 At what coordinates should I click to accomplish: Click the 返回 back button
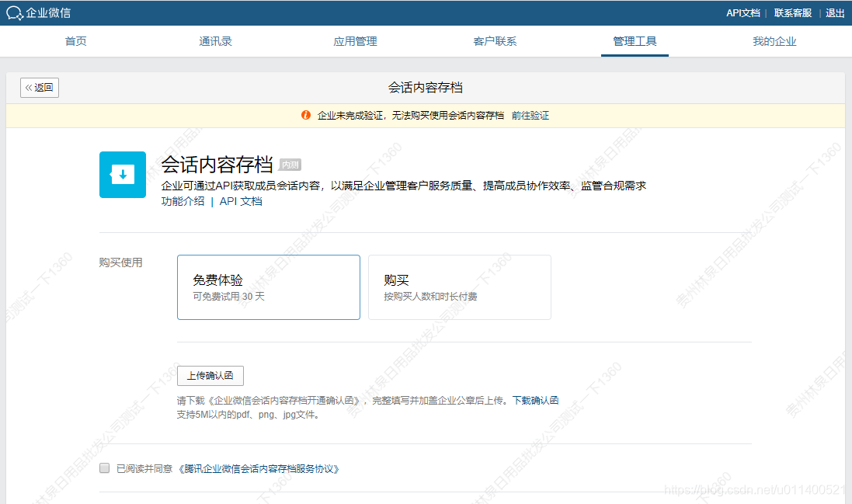pyautogui.click(x=40, y=88)
